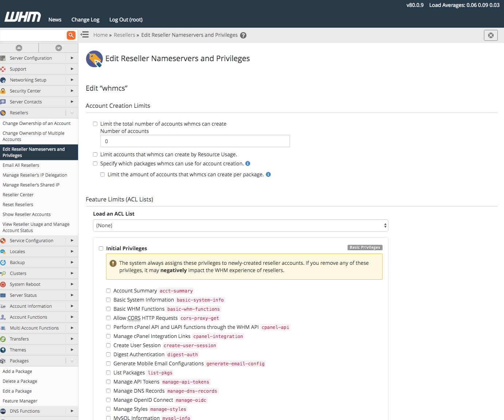Click the Number of accounts input field
The image size is (504, 420).
[195, 141]
